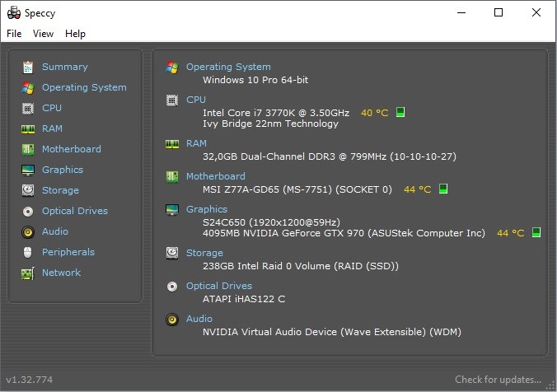Click the CPU chip icon in summary panel
Screen dimensions: 557x392
[x=172, y=100]
